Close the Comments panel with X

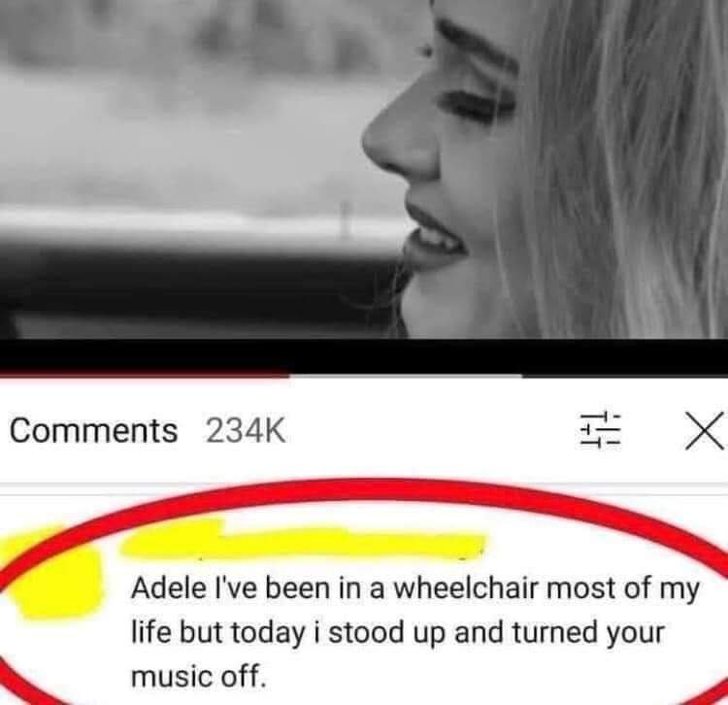click(x=705, y=430)
